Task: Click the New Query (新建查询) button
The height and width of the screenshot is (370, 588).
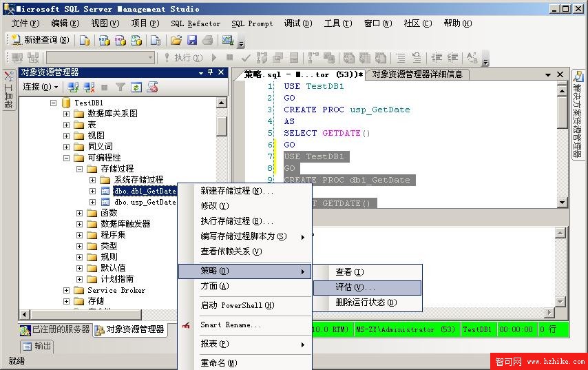Action: point(41,40)
